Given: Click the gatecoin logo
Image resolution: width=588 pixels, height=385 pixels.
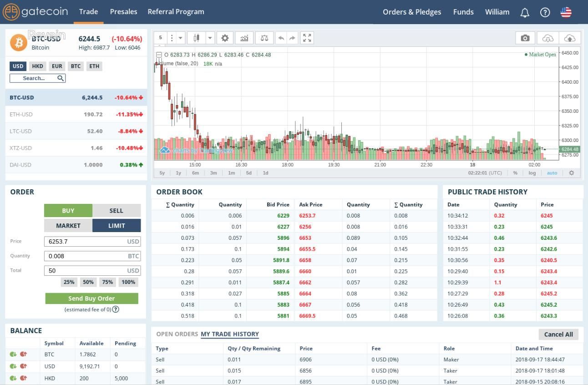Looking at the screenshot, I should (x=35, y=12).
